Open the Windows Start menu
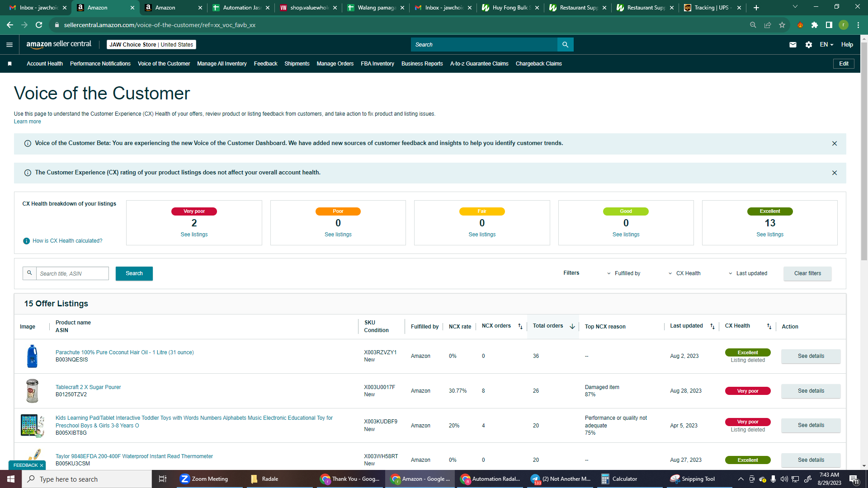868x488 pixels. (x=11, y=479)
